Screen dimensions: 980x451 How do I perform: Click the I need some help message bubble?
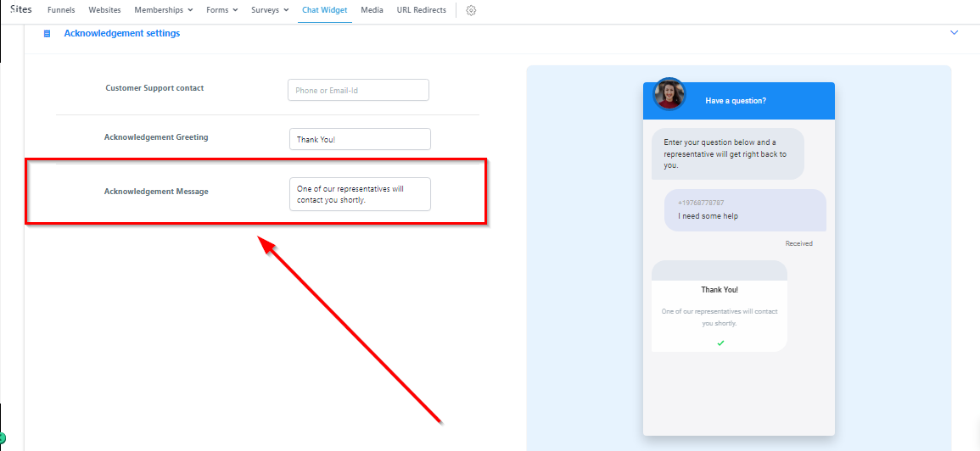click(745, 210)
